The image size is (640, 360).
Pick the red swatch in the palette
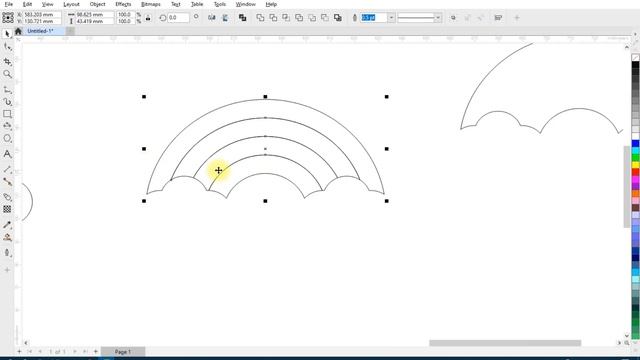click(636, 172)
